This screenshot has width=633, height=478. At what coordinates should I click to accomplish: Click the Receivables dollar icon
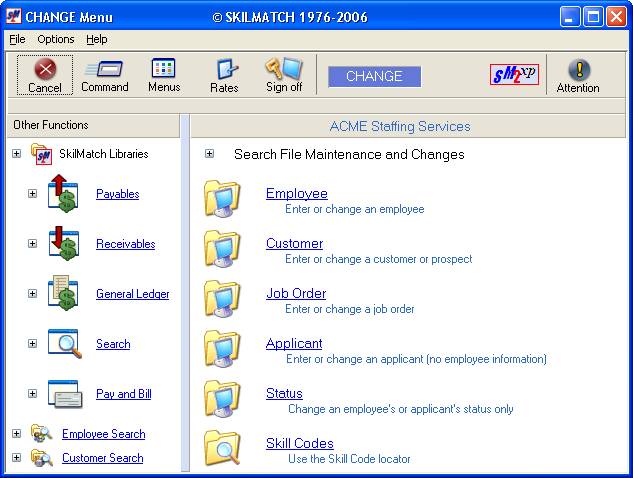click(x=63, y=243)
